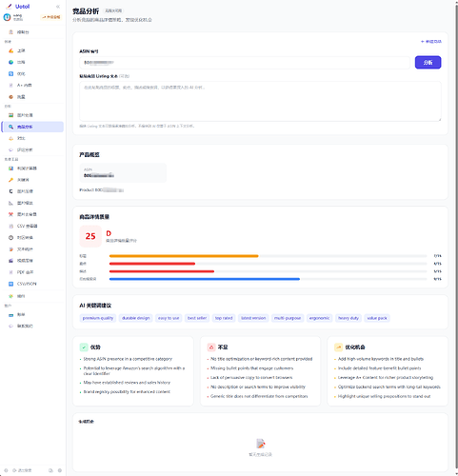Open the 插件 plugin sidebar item
The image size is (458, 476).
(32, 296)
